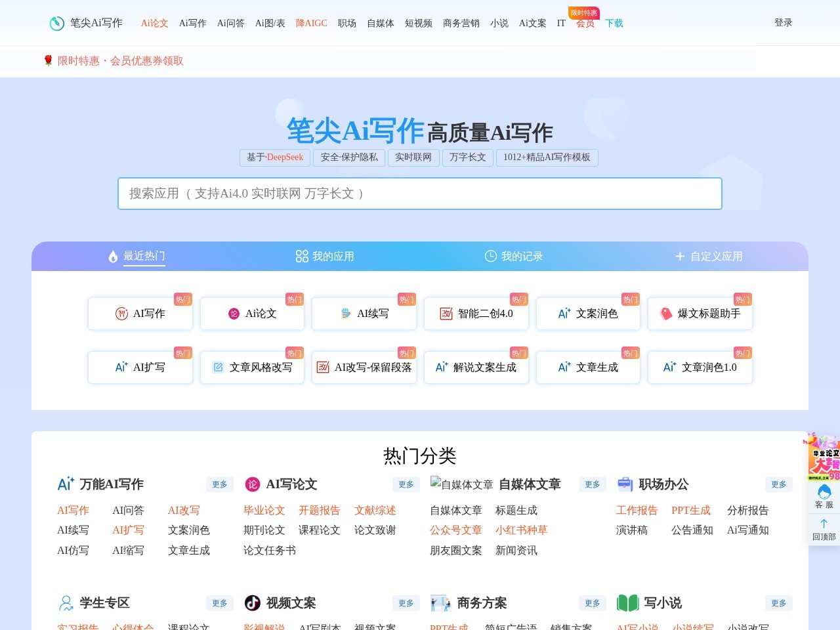Viewport: 840px width, 630px height.
Task: Click the 万能AI写作 category icon
Action: click(x=66, y=484)
